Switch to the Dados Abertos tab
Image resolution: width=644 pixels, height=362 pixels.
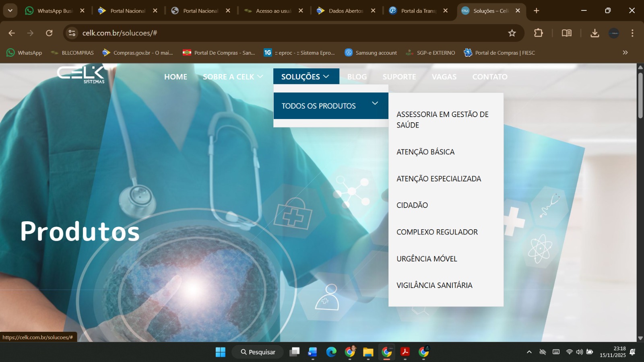[x=345, y=11]
